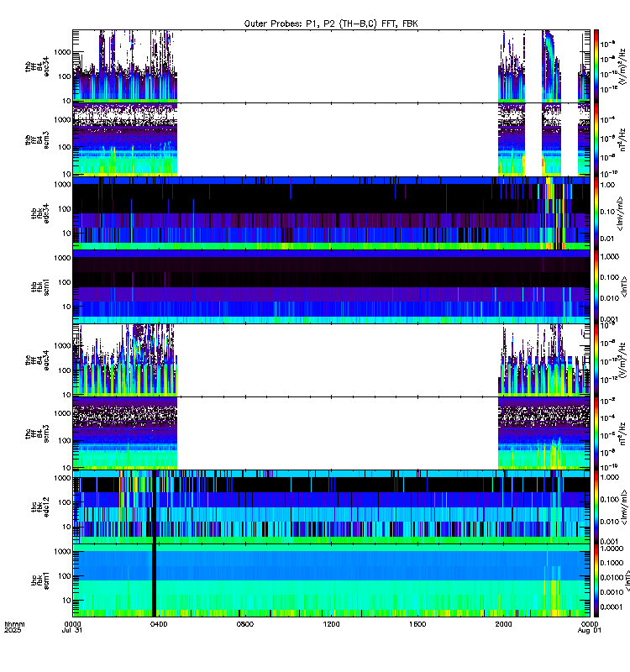Click the "1000" tick label of thc fff scm3 panel
The width and height of the screenshot is (630, 672).
(62, 413)
